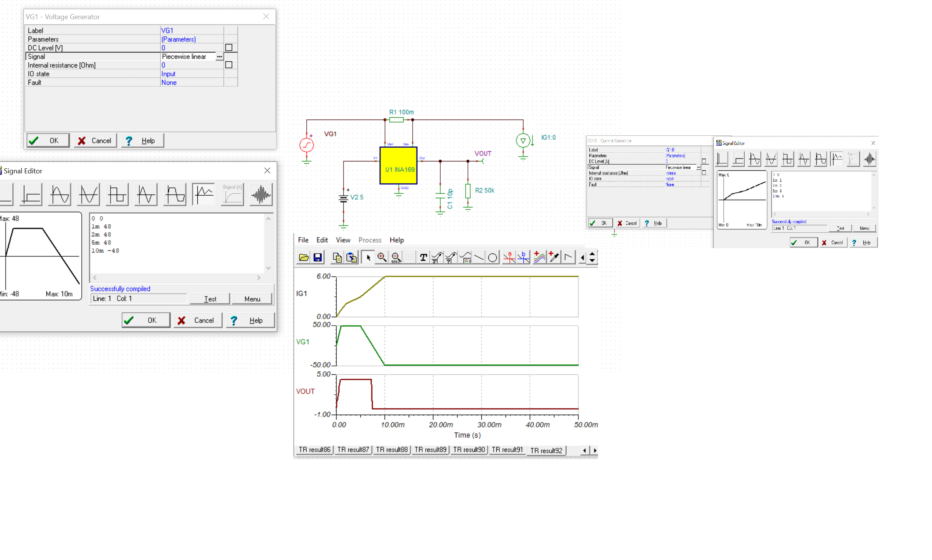Select the pointer arrow tool
This screenshot has height=560, width=932.
click(368, 257)
